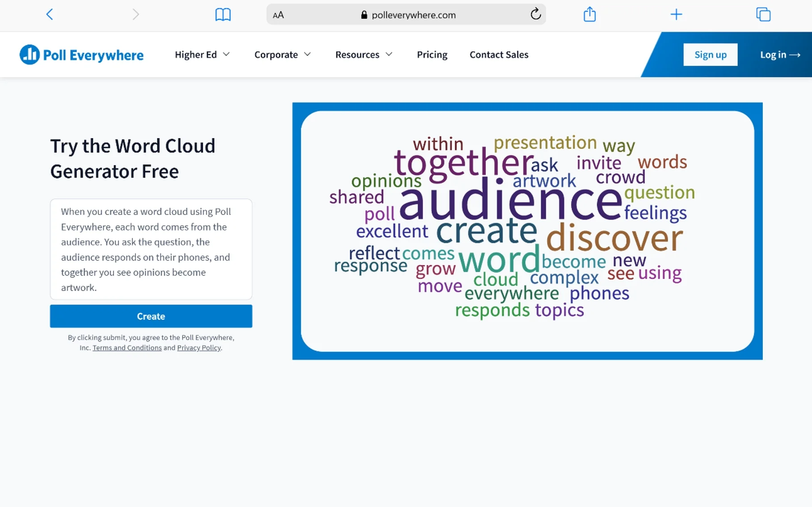Expand the Higher Ed menu
812x507 pixels.
tap(202, 55)
